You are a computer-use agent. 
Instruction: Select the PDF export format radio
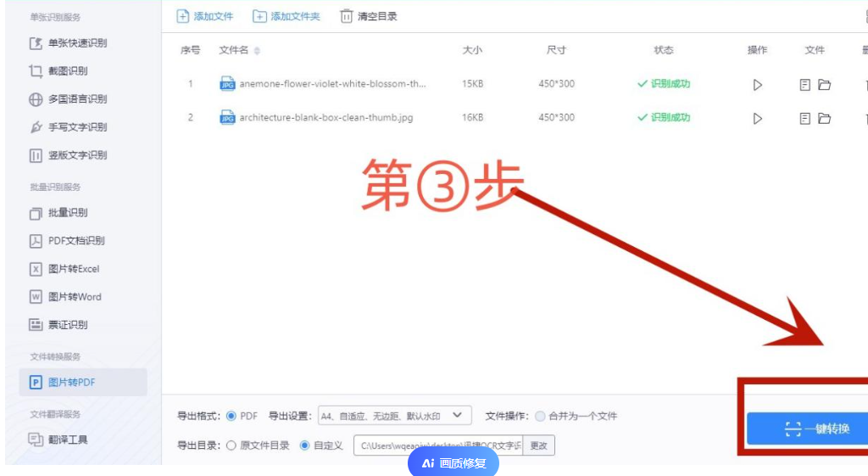[231, 416]
